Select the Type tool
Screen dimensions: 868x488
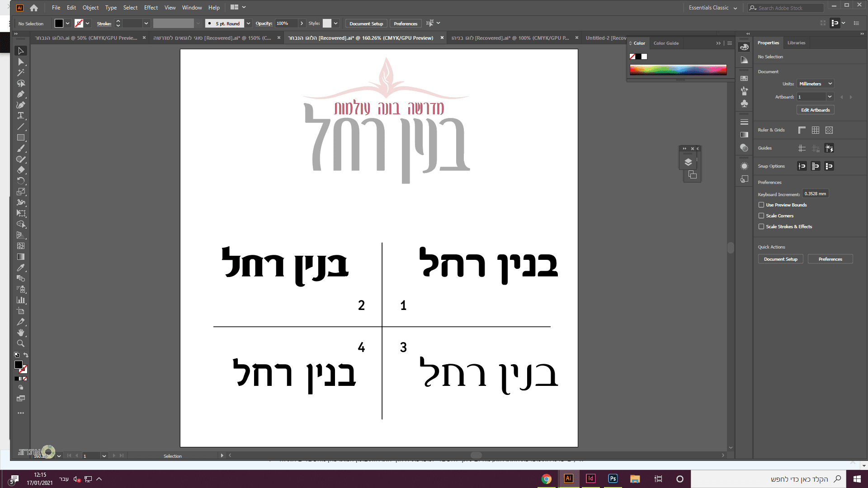20,116
